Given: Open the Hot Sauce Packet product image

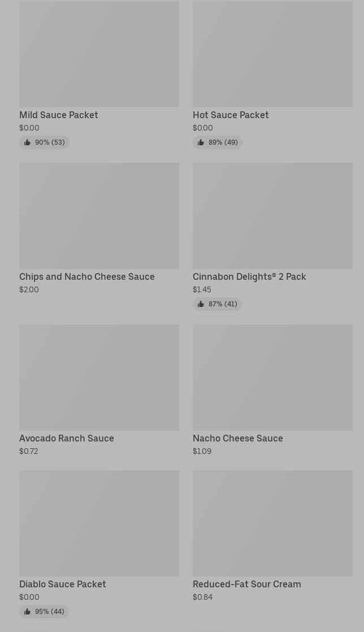Looking at the screenshot, I should coord(272,54).
